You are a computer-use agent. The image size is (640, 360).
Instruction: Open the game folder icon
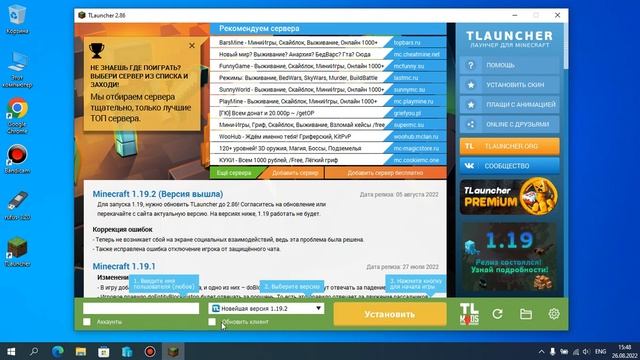[526, 314]
